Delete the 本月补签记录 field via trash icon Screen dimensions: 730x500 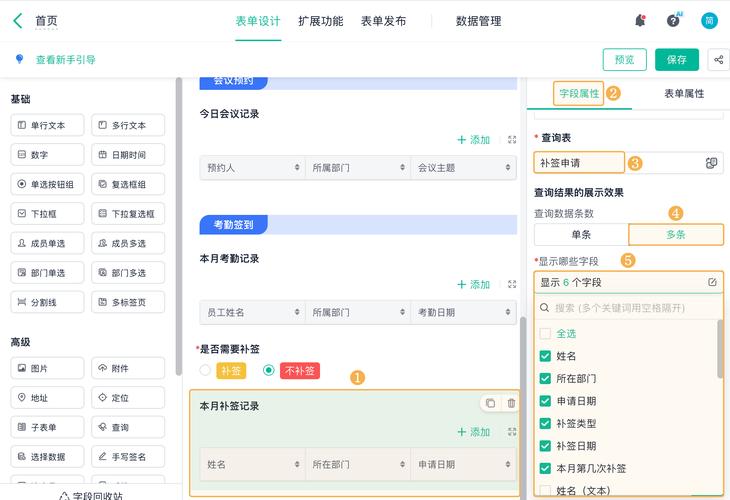(511, 403)
